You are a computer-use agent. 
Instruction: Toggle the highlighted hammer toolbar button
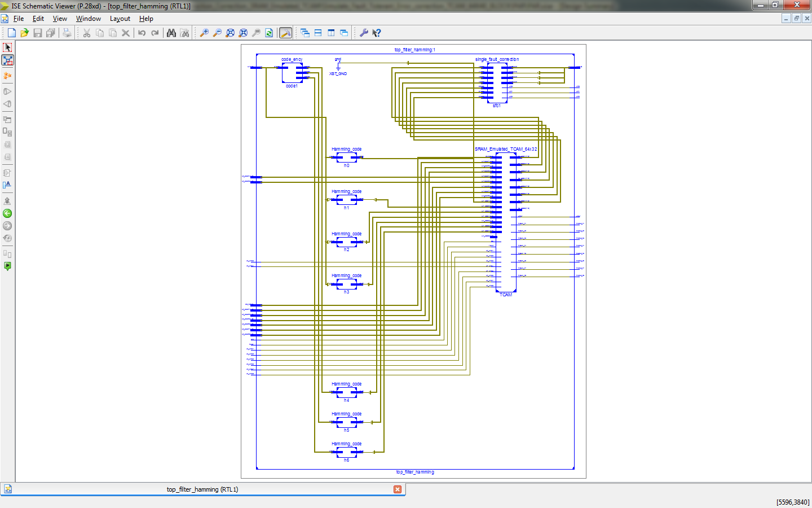point(286,33)
